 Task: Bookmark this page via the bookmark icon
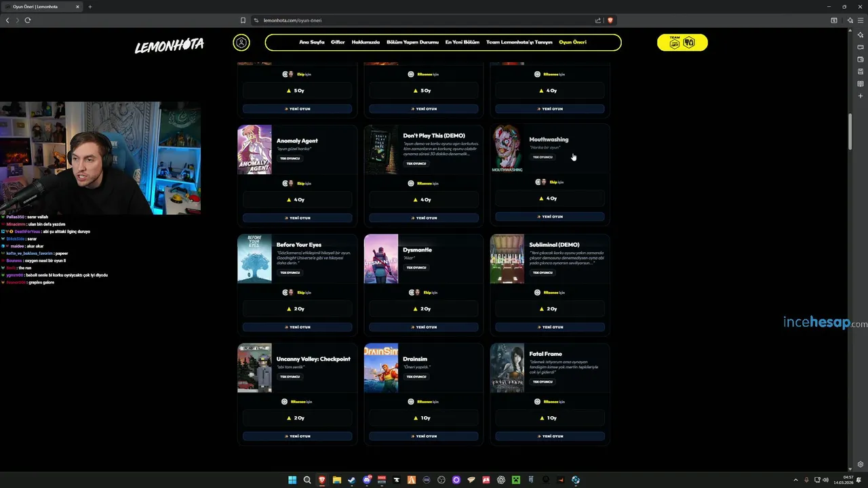[243, 20]
